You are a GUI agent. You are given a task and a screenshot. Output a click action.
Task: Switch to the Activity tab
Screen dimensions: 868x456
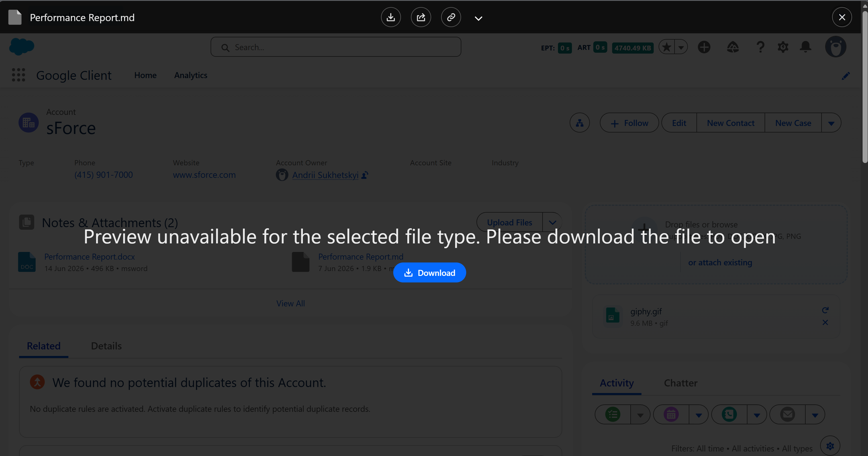(617, 383)
